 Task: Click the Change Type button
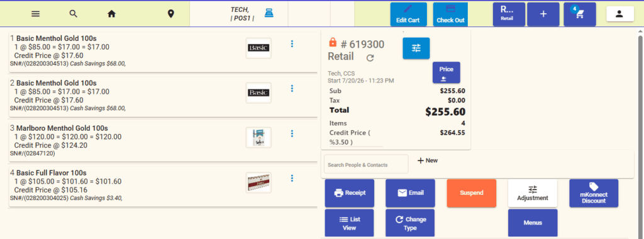coord(410,223)
